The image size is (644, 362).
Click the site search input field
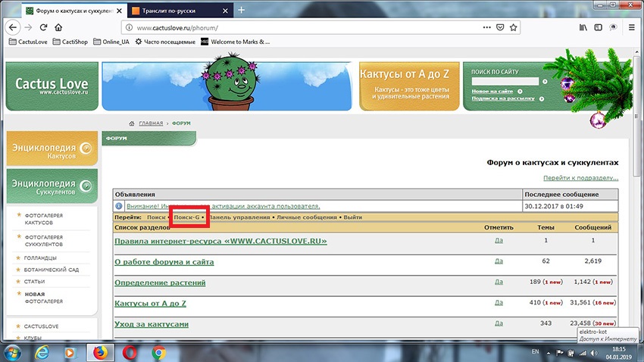pos(505,81)
